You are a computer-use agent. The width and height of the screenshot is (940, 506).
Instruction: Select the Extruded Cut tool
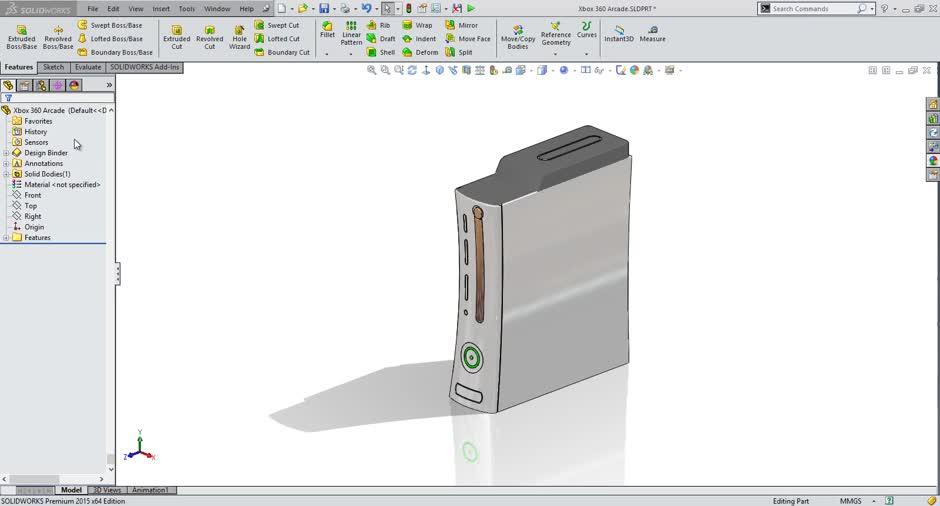(177, 37)
